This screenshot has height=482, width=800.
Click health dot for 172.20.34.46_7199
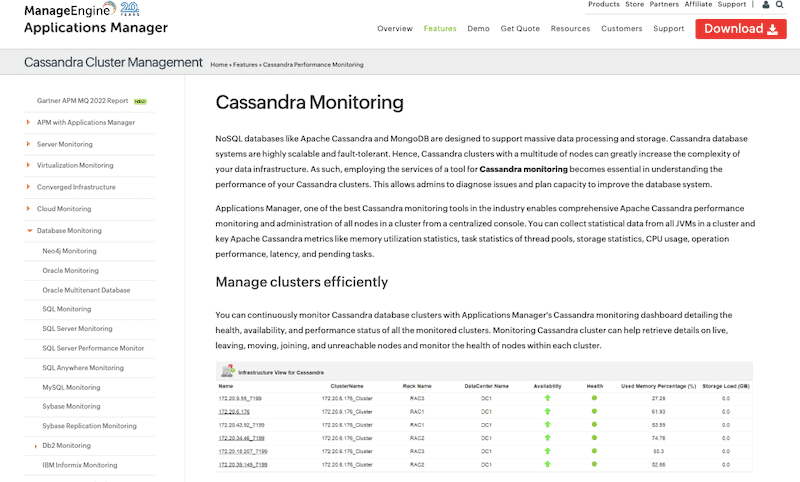594,438
